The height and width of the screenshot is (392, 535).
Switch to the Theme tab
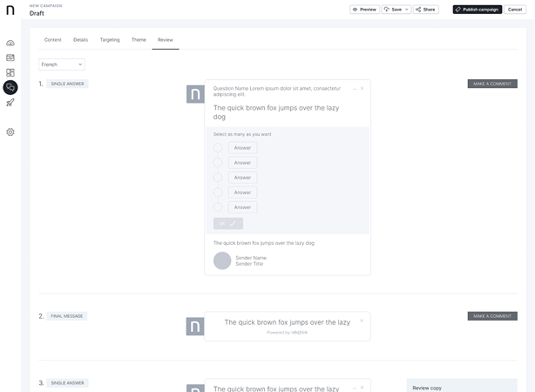click(139, 40)
